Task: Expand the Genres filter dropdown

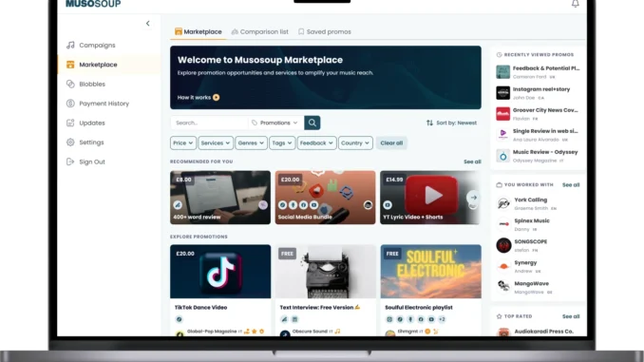Action: (x=251, y=143)
